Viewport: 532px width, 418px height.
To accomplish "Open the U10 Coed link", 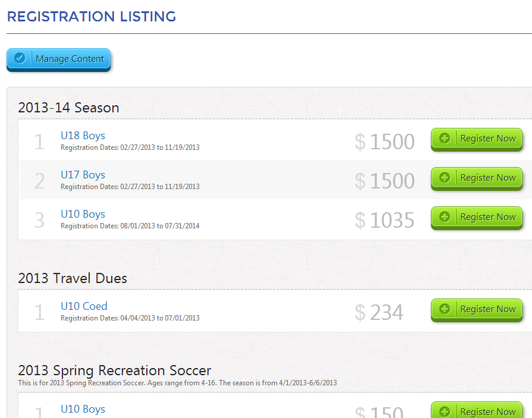I will coord(84,306).
